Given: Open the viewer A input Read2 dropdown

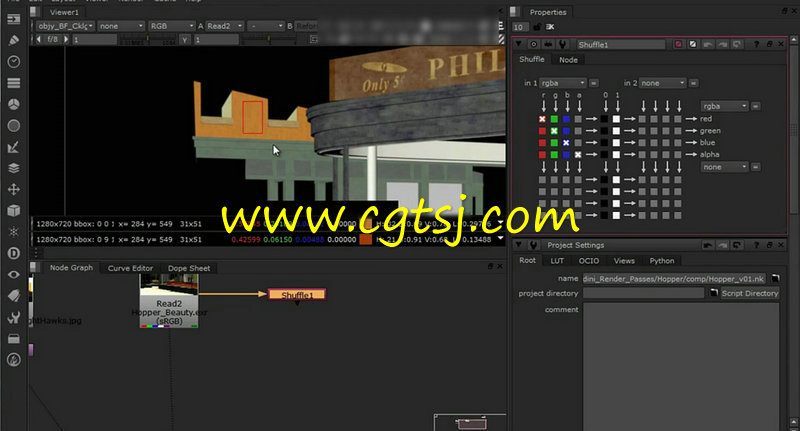Looking at the screenshot, I should 224,26.
